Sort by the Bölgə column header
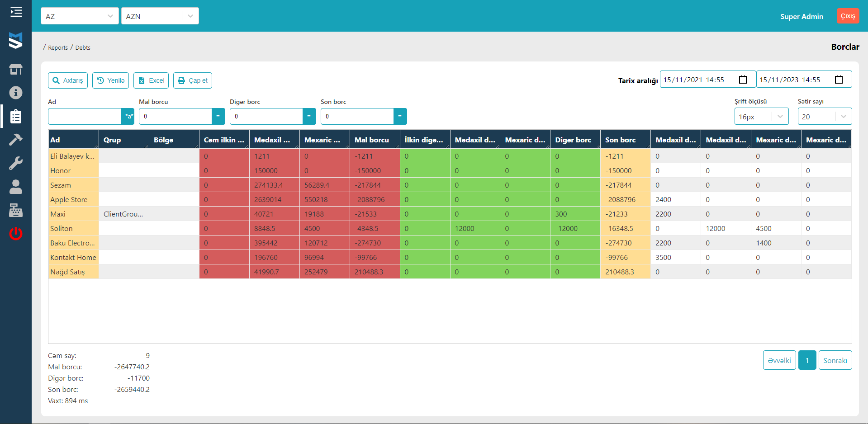 [x=174, y=140]
